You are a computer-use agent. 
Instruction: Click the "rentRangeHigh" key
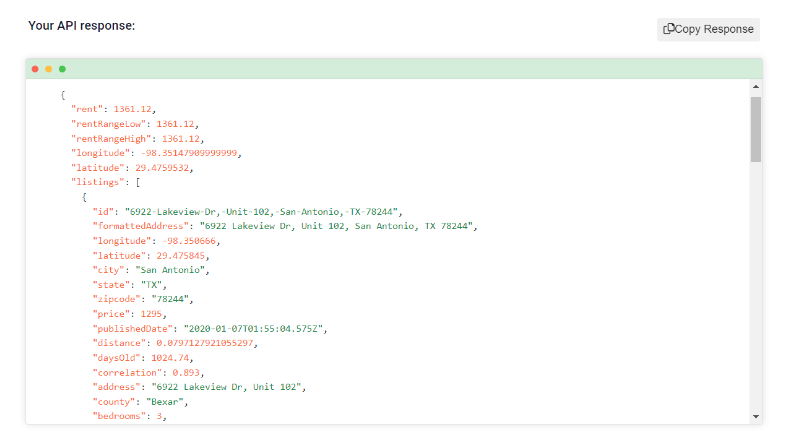coord(111,139)
